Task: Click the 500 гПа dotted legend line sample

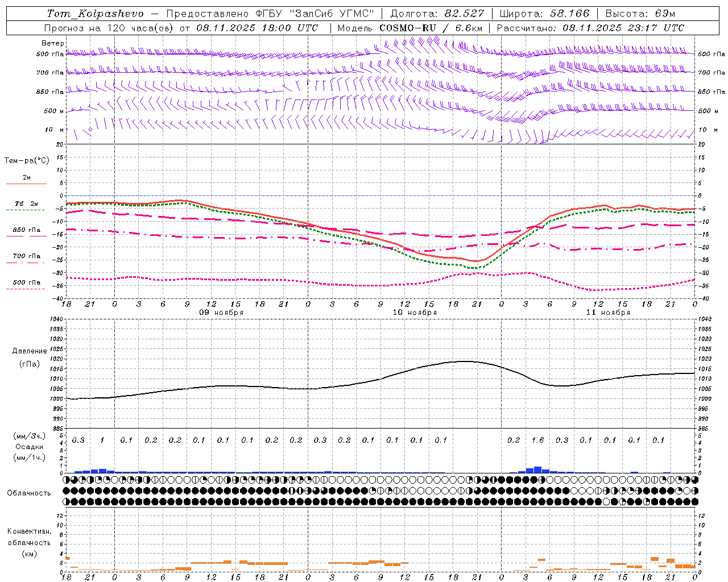Action: tap(26, 289)
